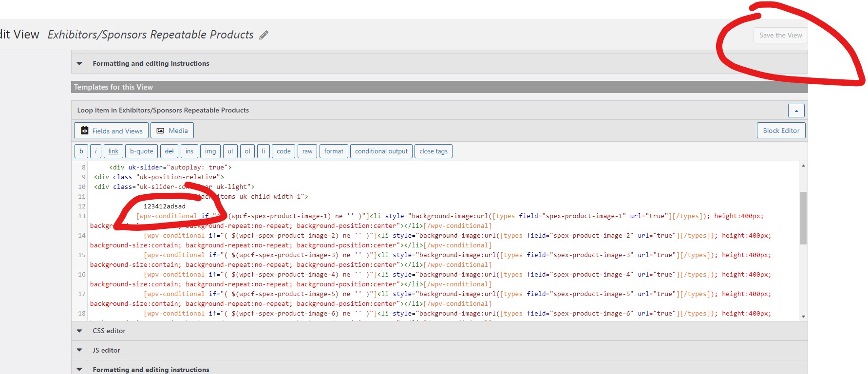
Task: Click the image icon on the Media button
Action: click(160, 131)
